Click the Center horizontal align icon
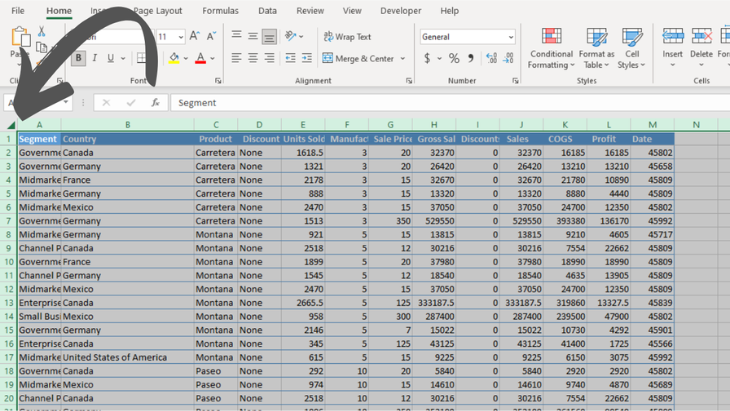The image size is (730, 411). 253,58
